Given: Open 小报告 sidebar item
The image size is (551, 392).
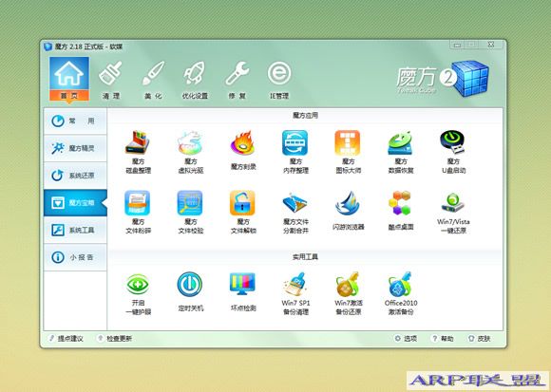Looking at the screenshot, I should point(75,257).
